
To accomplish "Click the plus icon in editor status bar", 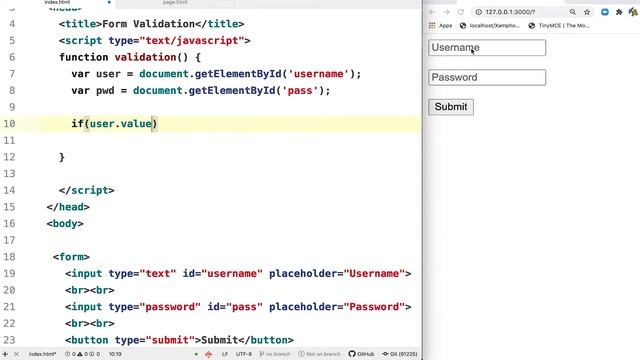I will click(x=5, y=354).
